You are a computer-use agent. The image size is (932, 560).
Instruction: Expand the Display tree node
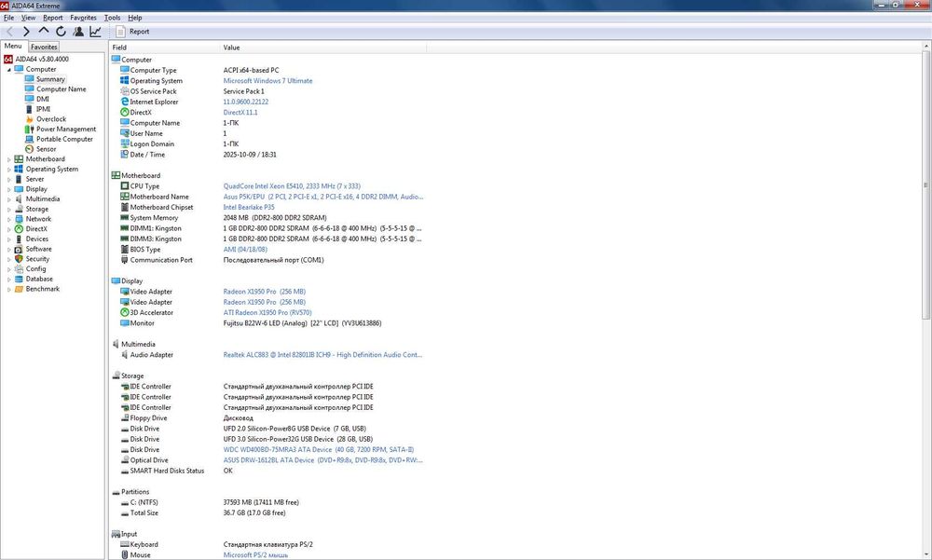9,189
